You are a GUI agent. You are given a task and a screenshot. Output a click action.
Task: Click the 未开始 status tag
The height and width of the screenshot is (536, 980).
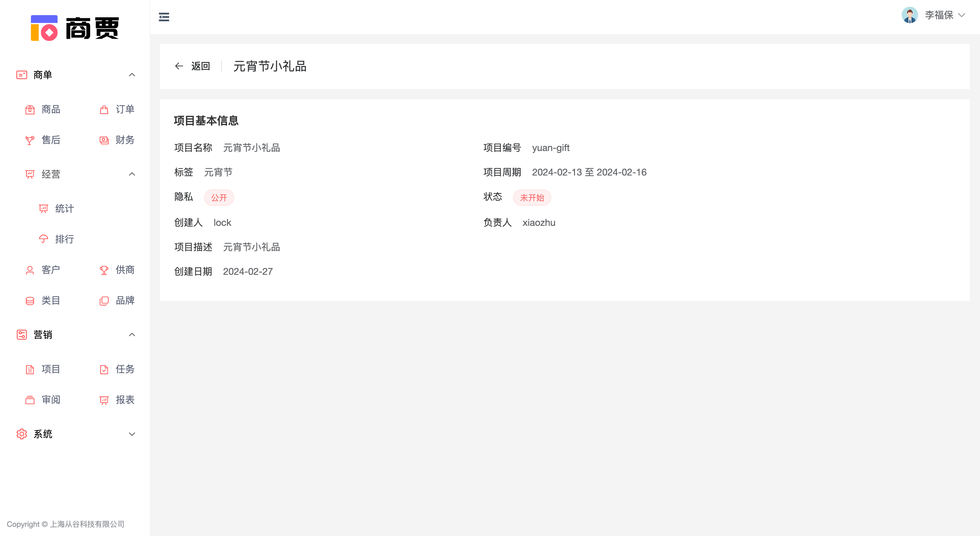[x=532, y=198]
